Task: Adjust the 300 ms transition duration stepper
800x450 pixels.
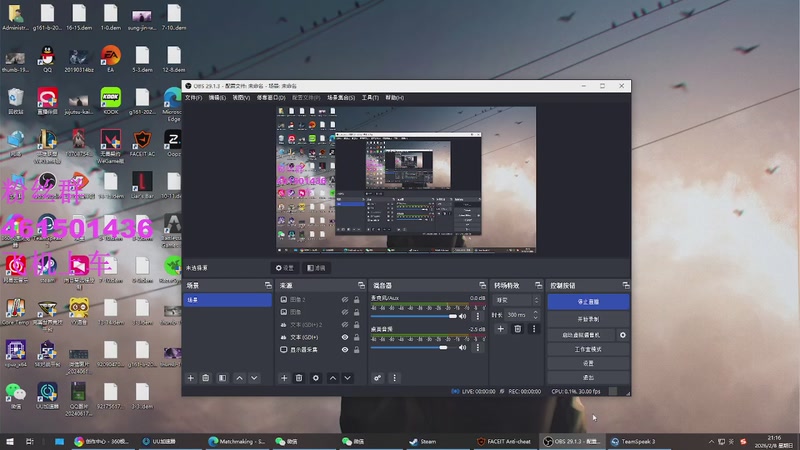Action: pyautogui.click(x=535, y=315)
